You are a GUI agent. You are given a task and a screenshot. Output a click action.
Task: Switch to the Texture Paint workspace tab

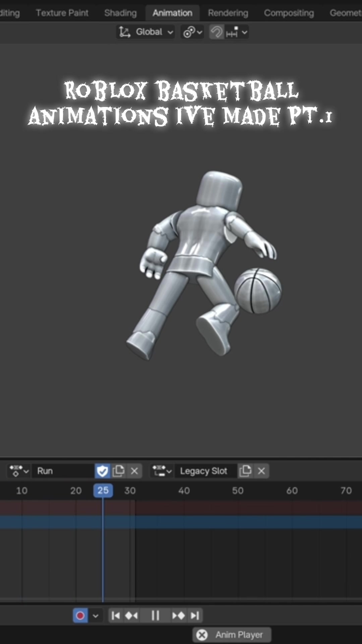[62, 13]
